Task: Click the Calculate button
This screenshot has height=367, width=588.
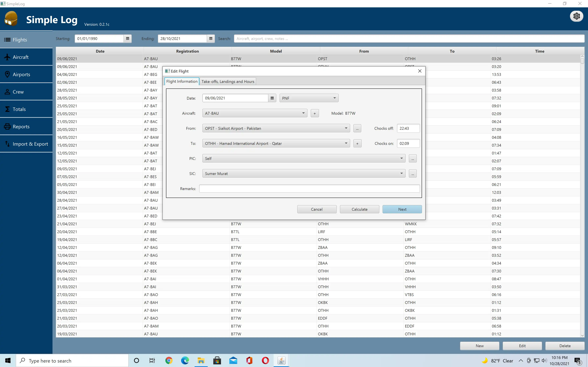Action: 359,209
